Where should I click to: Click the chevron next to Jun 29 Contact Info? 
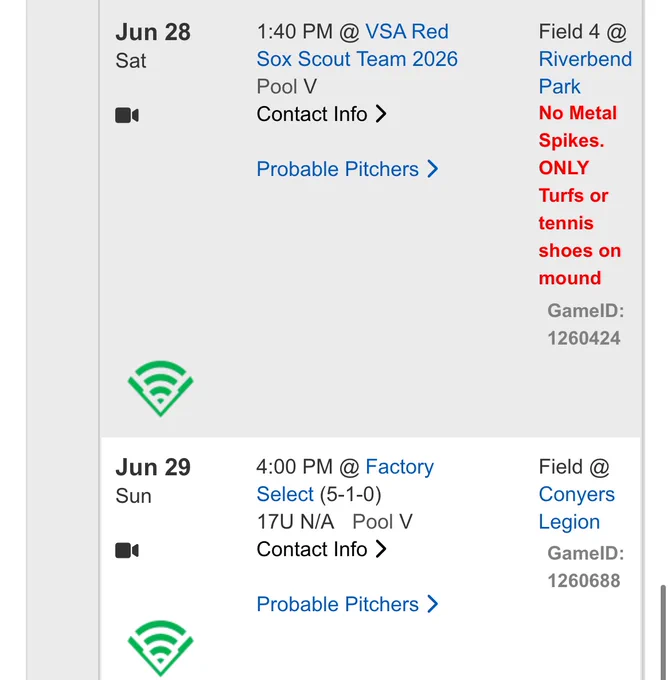(x=381, y=549)
